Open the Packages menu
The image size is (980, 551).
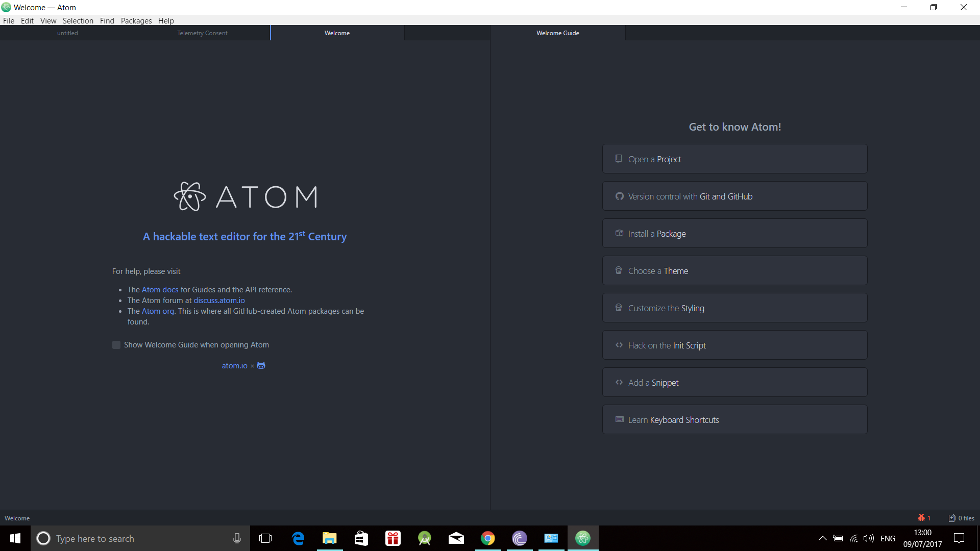tap(136, 20)
